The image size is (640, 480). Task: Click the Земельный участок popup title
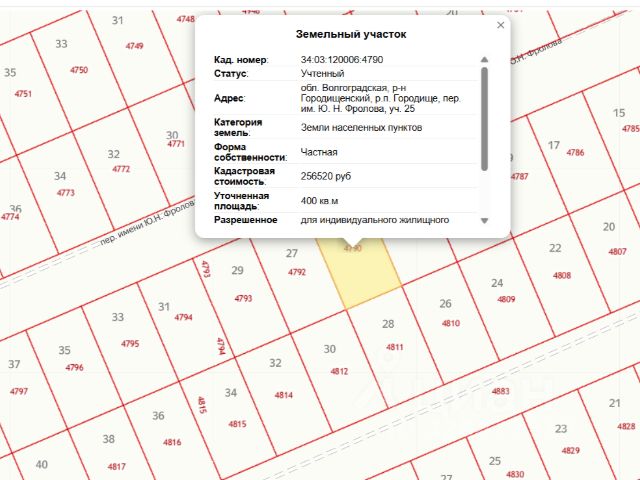(351, 34)
